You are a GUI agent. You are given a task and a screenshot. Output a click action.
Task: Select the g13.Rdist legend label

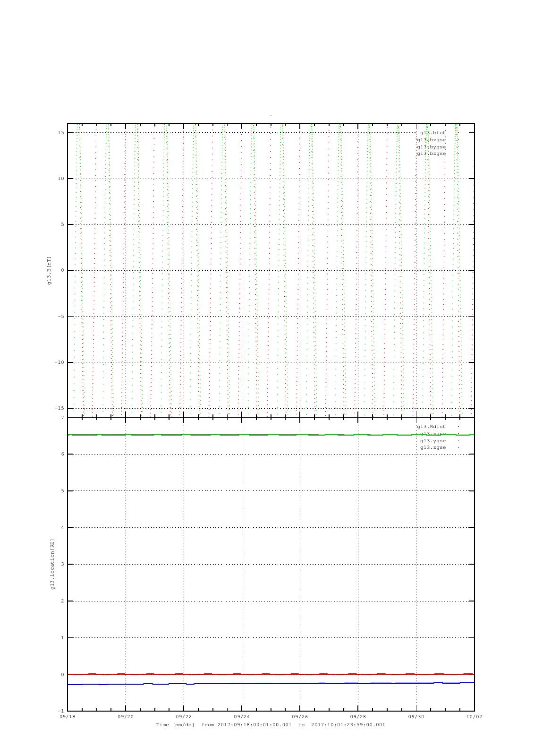pyautogui.click(x=431, y=427)
